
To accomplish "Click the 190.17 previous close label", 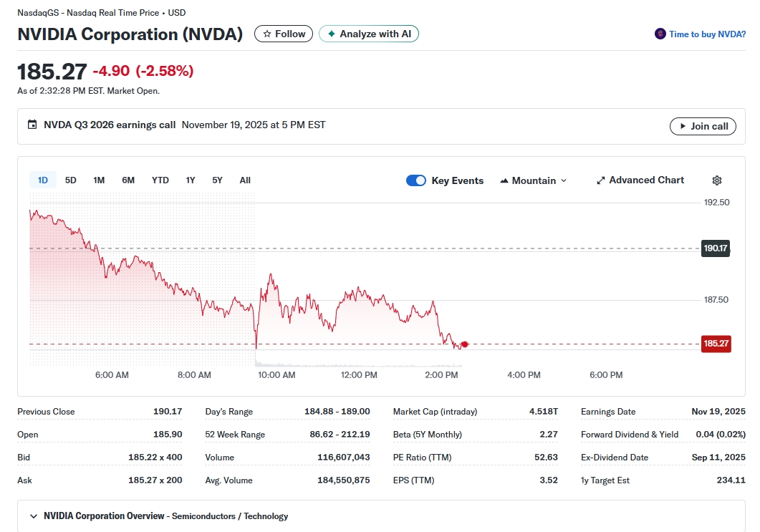I will pyautogui.click(x=715, y=248).
